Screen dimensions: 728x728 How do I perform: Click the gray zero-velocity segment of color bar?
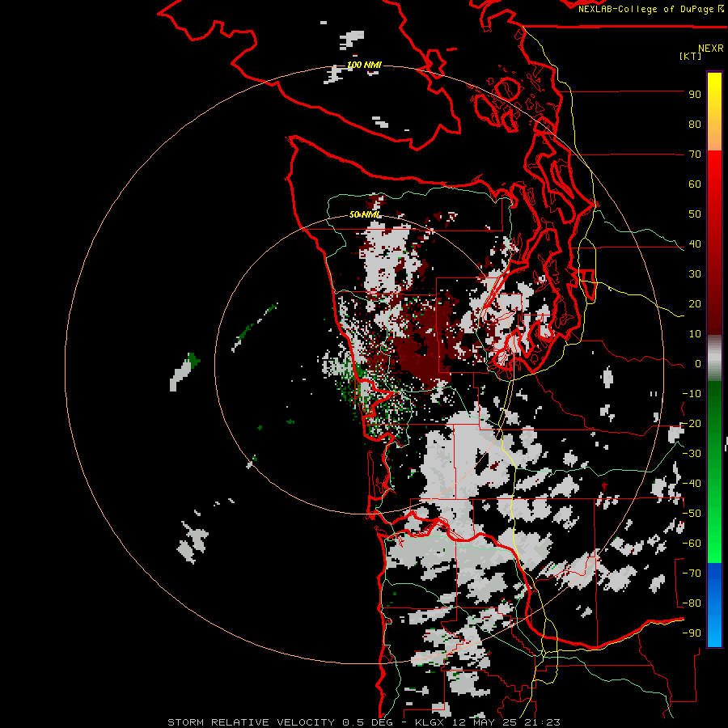714,358
